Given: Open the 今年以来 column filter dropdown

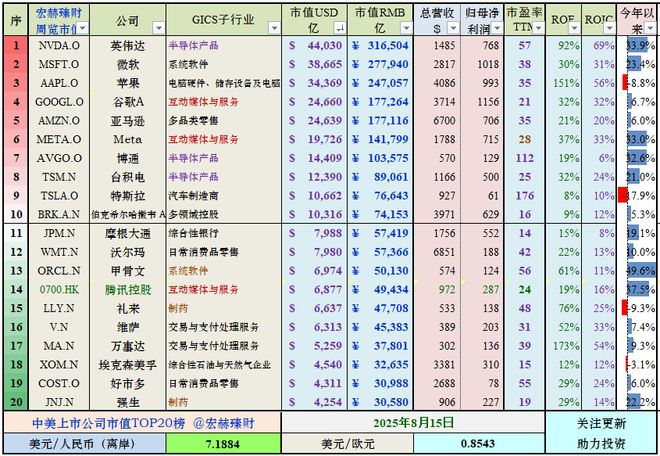Looking at the screenshot, I should [x=650, y=28].
